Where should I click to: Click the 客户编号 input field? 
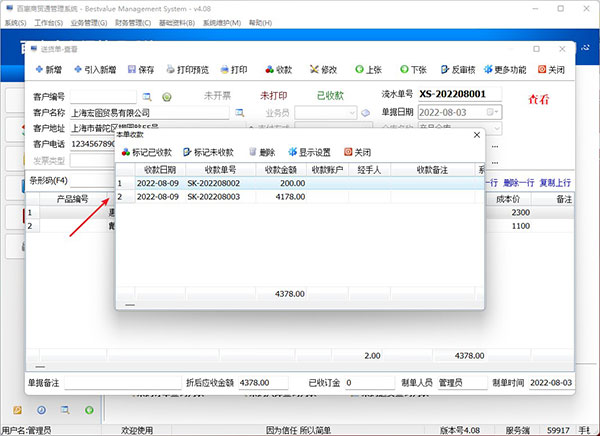(103, 96)
